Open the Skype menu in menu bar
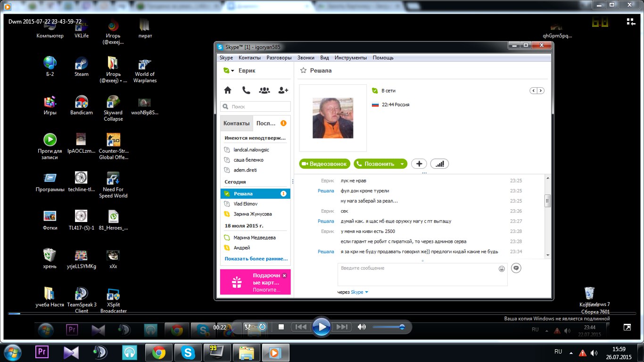 pos(226,58)
